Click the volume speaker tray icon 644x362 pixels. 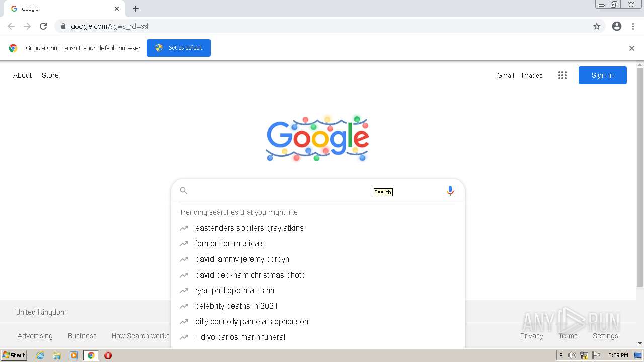coord(572,355)
